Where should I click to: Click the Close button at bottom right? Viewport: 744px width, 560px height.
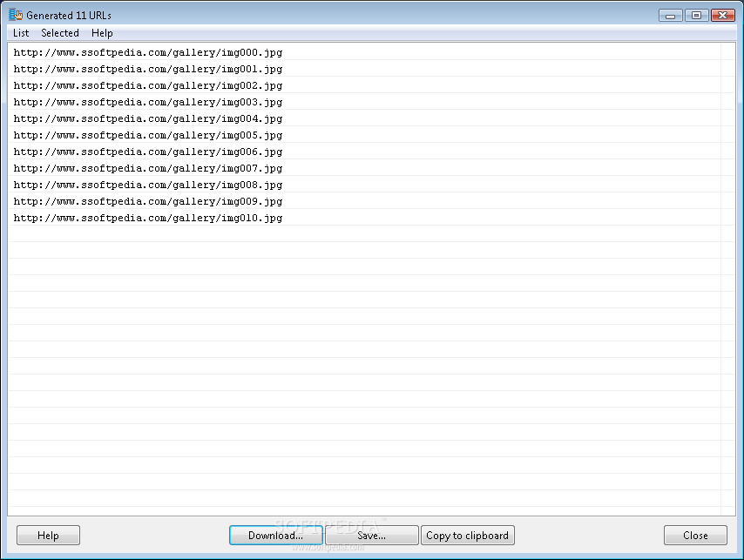tap(695, 536)
